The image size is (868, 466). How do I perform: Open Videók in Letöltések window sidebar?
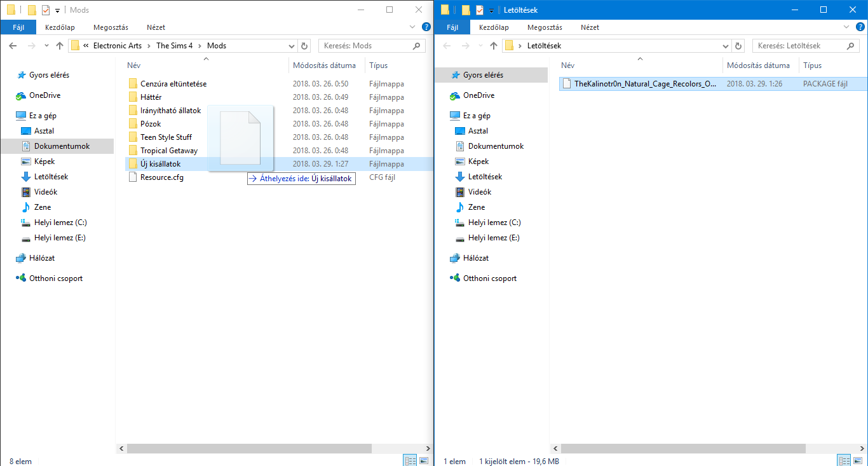(480, 192)
